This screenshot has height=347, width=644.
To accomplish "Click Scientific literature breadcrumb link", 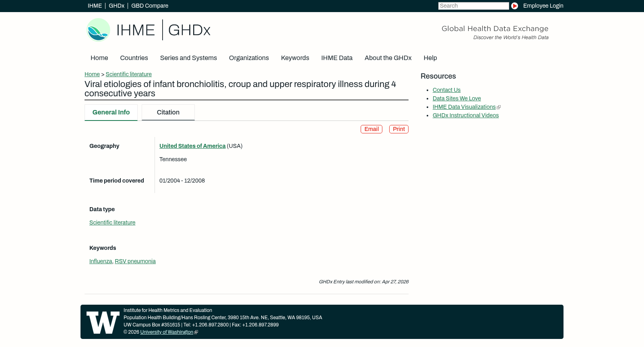I will pos(129,75).
